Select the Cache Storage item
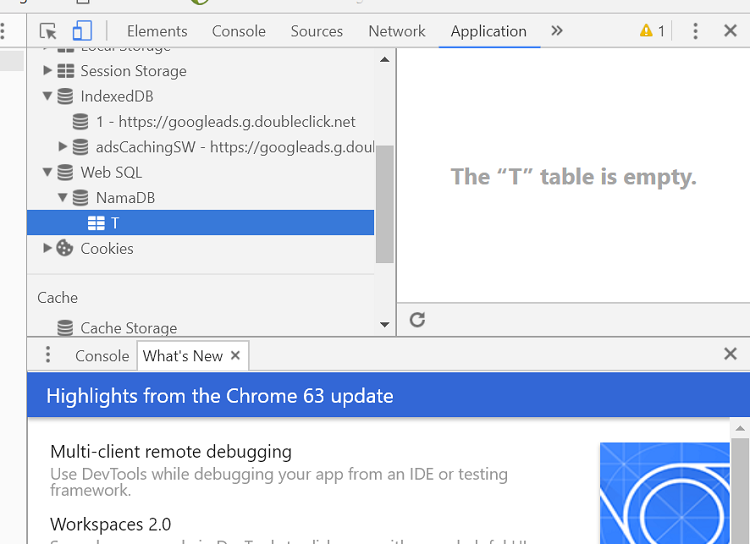This screenshot has height=544, width=750. (x=117, y=328)
